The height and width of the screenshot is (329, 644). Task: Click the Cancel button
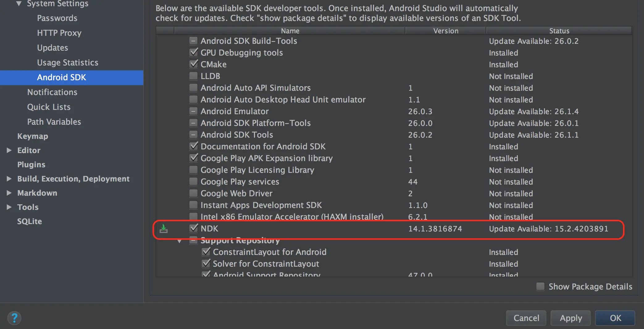pos(526,318)
